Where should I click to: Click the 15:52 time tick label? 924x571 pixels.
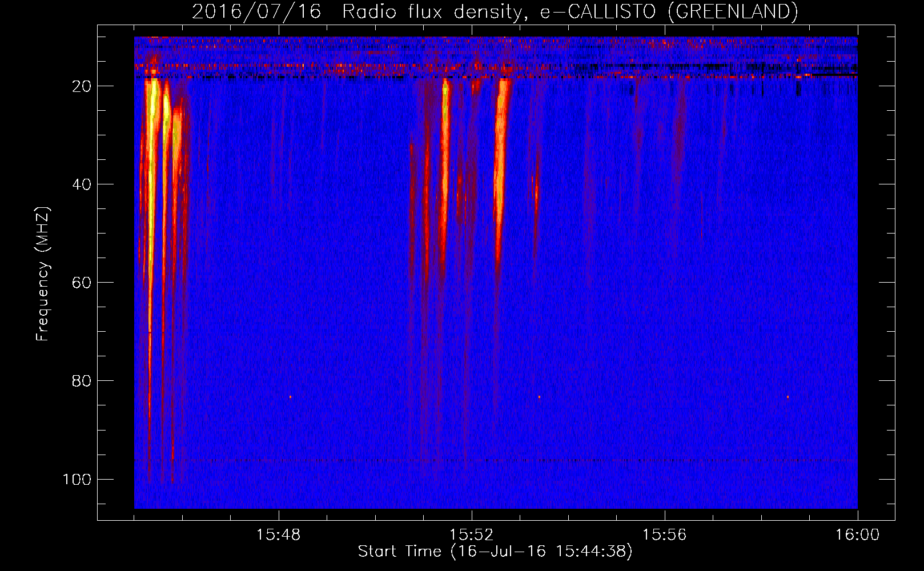471,535
